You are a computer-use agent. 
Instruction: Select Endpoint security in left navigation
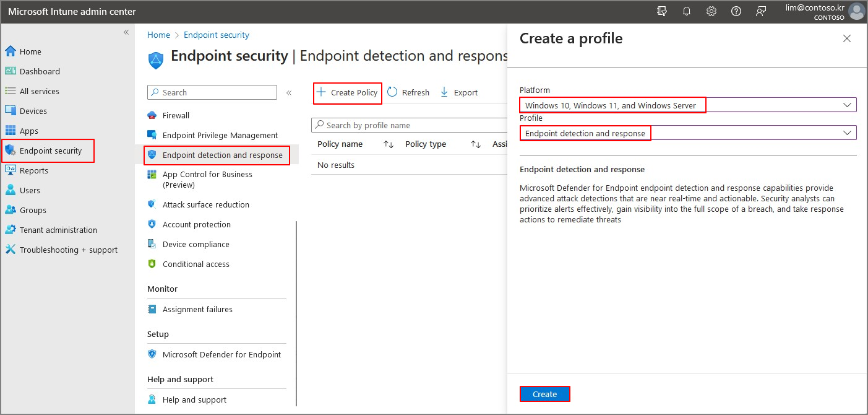[48, 151]
